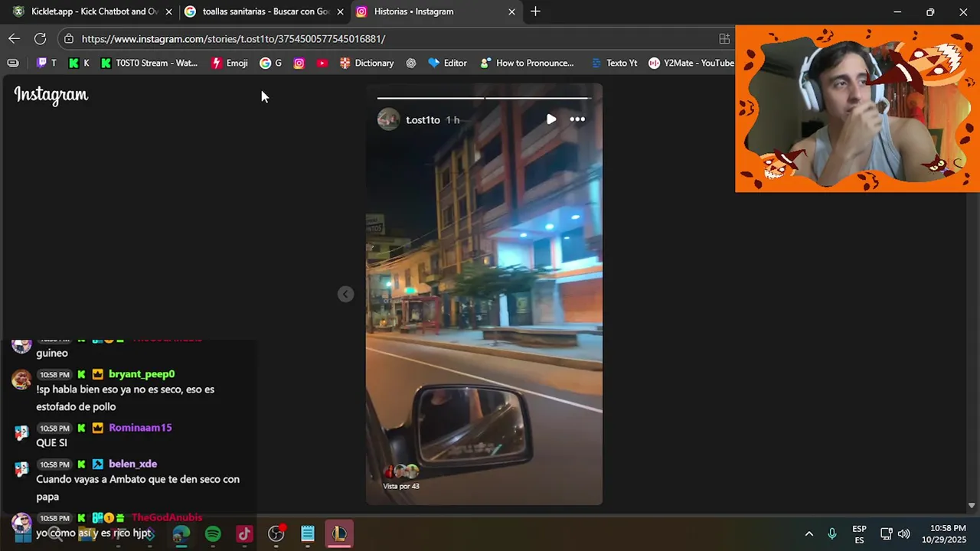Screen dimensions: 980x551
Task: Open the Kick 'K' bookmark
Action: (79, 63)
